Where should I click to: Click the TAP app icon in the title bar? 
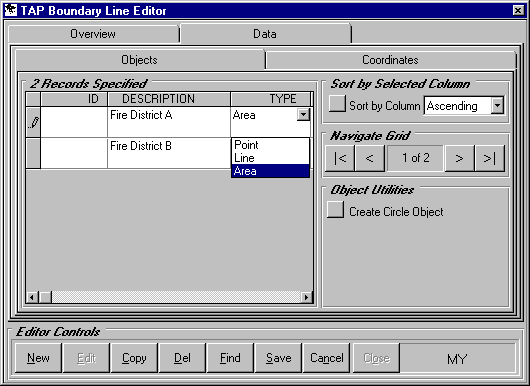(11, 10)
